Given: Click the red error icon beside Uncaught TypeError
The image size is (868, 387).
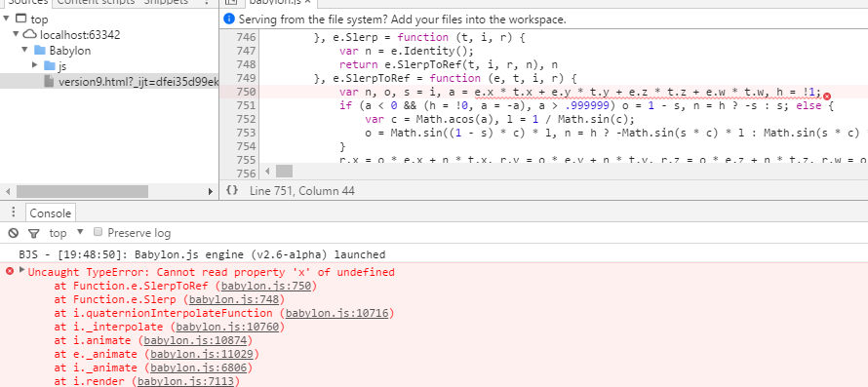Looking at the screenshot, I should (10, 271).
